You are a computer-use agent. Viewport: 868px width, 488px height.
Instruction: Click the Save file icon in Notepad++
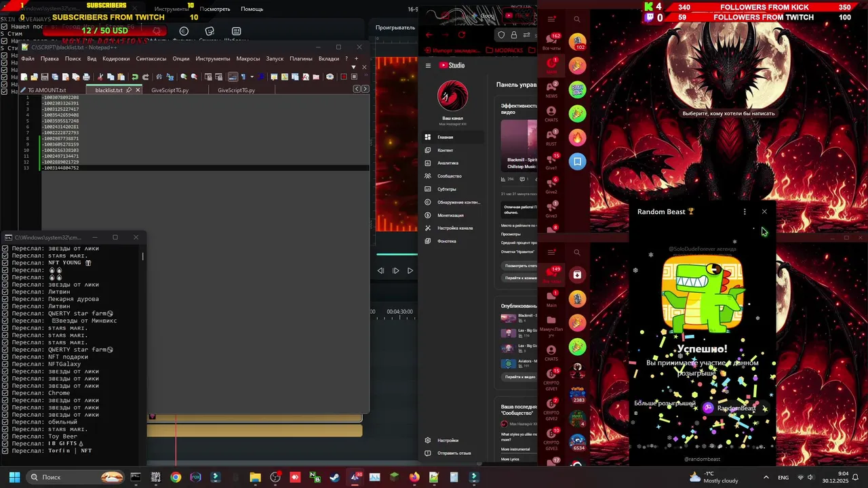click(44, 77)
